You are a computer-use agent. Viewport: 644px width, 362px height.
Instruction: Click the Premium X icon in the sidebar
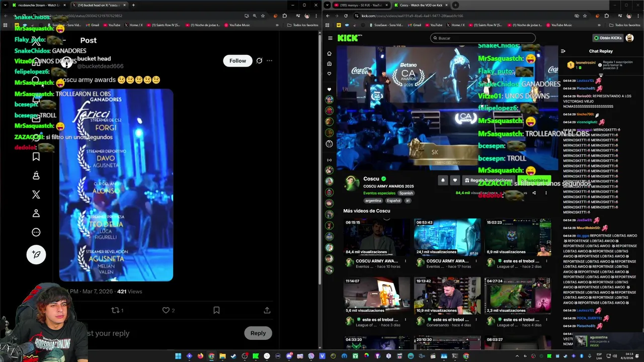36,195
